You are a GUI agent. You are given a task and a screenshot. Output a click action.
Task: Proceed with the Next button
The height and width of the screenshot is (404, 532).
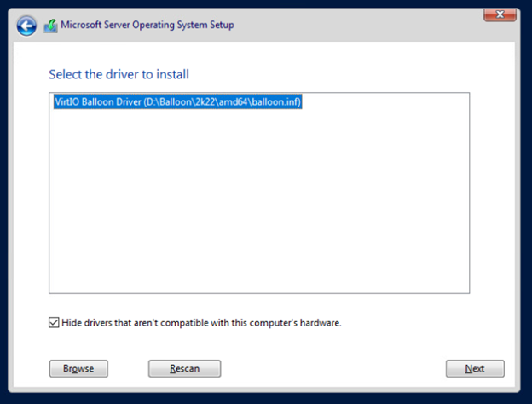point(475,368)
